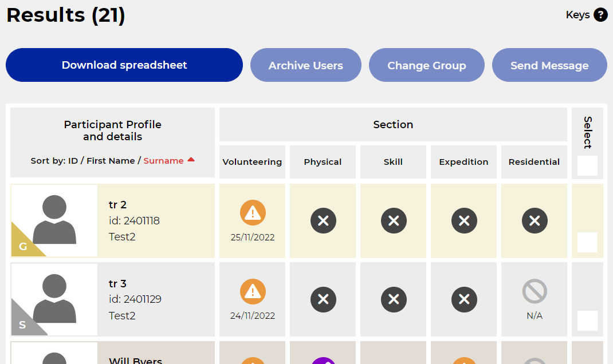The width and height of the screenshot is (613, 364).
Task: Sort participants by First Name
Action: (111, 160)
